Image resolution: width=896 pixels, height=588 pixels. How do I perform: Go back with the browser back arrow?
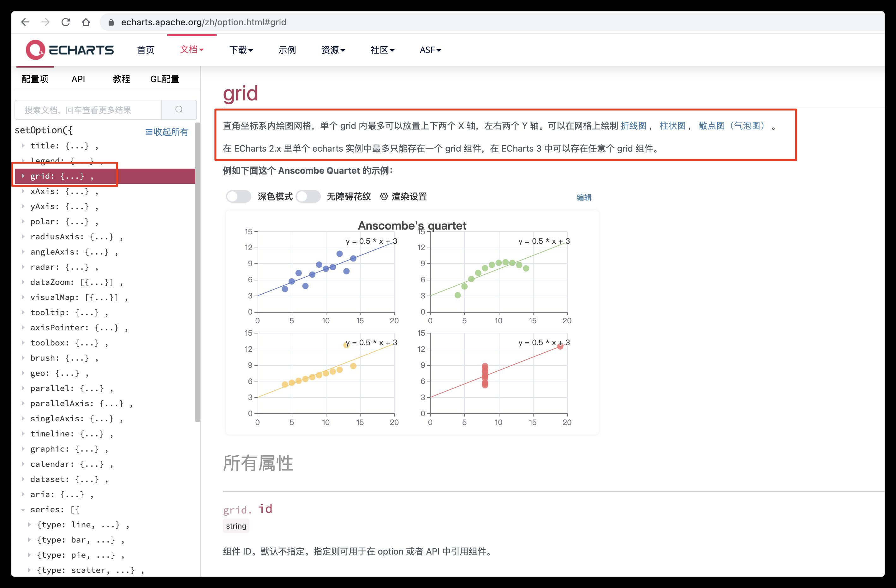(x=25, y=22)
